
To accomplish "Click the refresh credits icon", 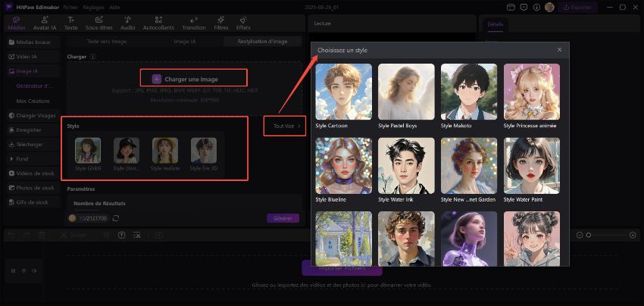I will [x=116, y=218].
